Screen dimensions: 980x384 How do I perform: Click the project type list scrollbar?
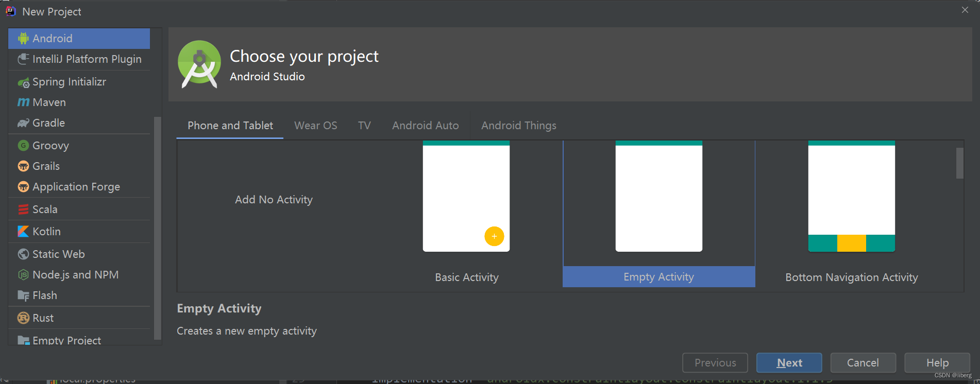click(x=158, y=228)
